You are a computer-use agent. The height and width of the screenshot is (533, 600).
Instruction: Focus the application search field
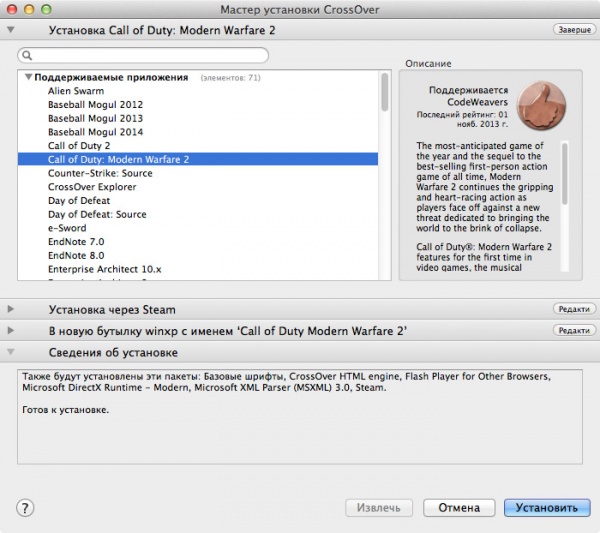(143, 55)
